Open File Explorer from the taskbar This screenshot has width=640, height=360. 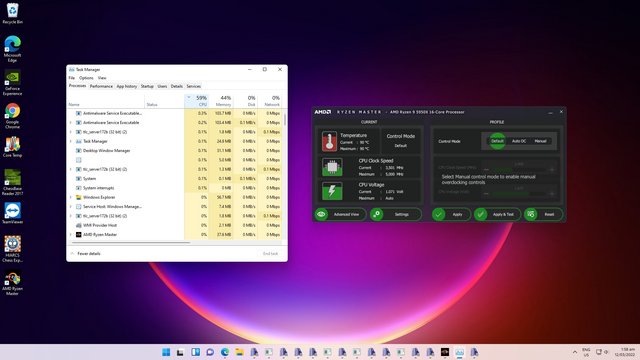240,352
